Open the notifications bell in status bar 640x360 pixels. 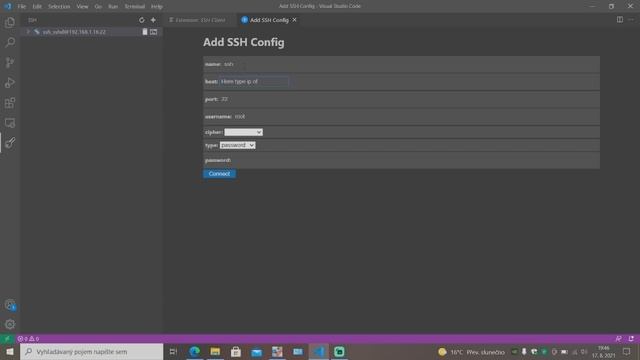tap(631, 339)
